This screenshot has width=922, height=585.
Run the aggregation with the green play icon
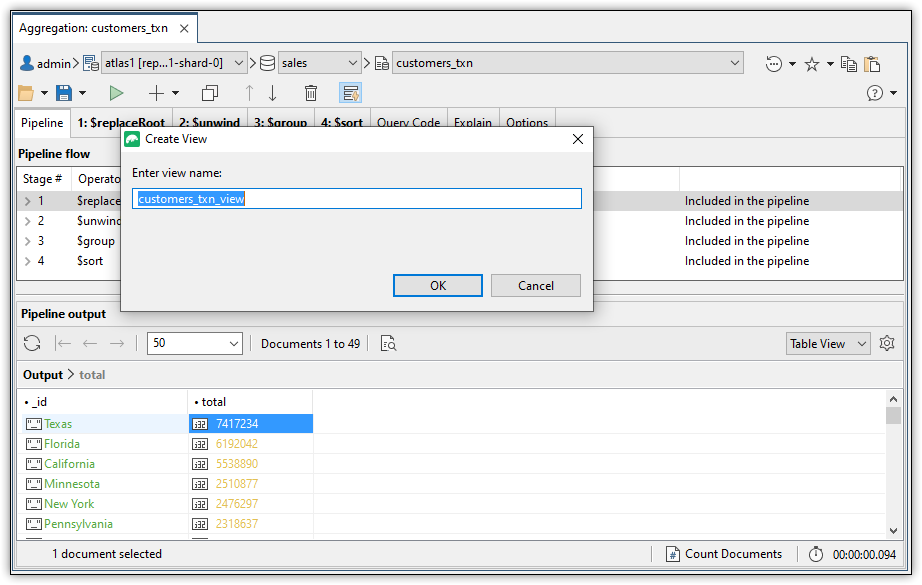tap(116, 93)
